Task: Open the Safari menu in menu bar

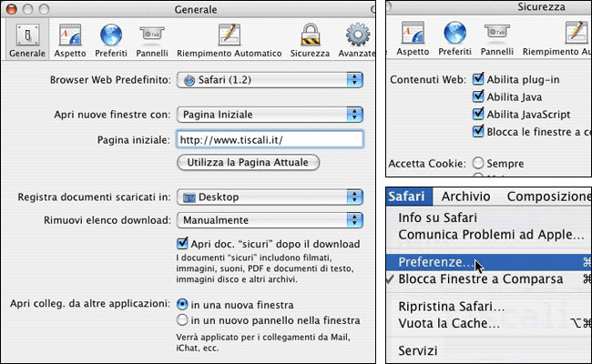Action: point(409,197)
